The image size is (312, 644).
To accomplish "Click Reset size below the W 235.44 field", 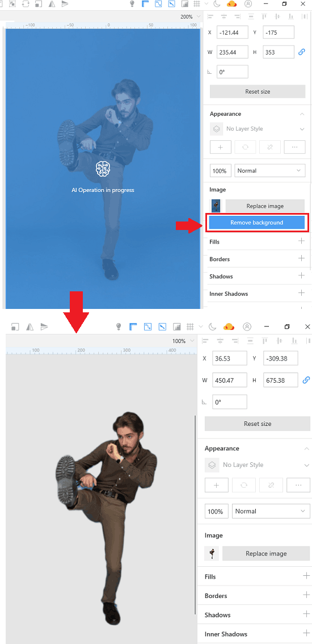I will click(258, 91).
